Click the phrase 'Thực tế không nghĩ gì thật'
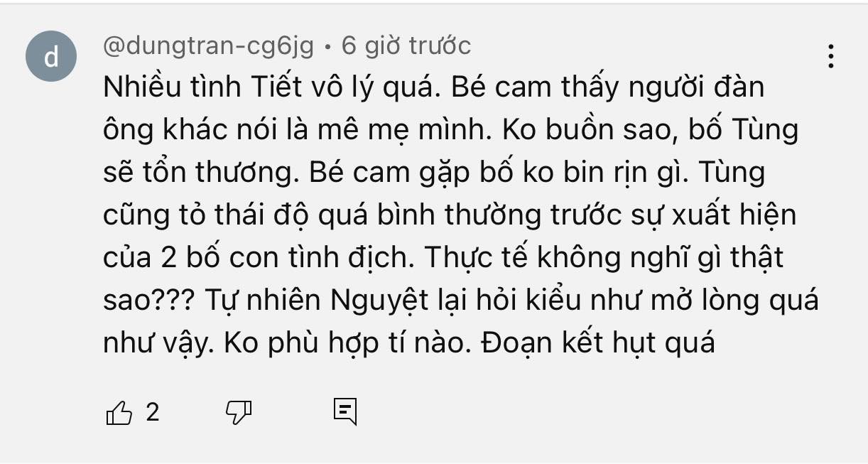This screenshot has height=464, width=868. click(x=604, y=259)
